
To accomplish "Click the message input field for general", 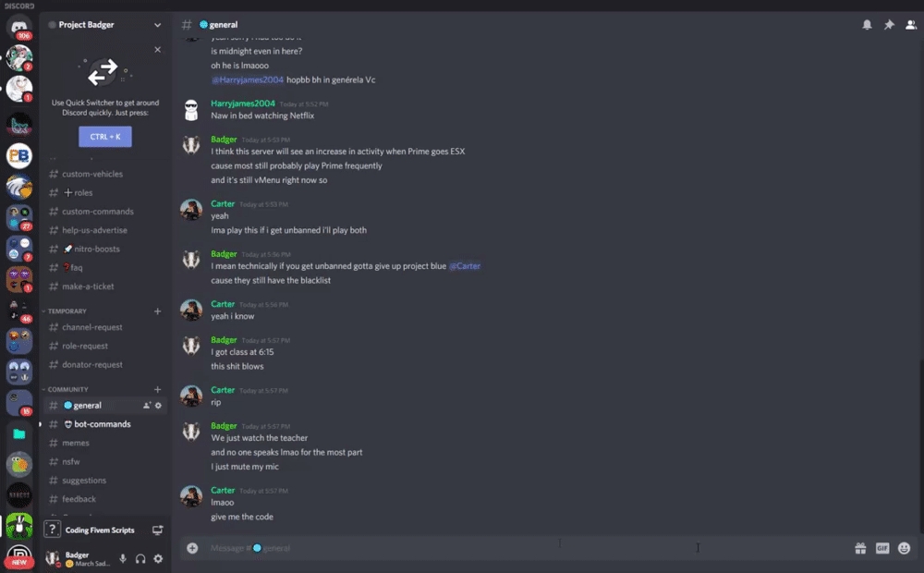I will click(517, 548).
